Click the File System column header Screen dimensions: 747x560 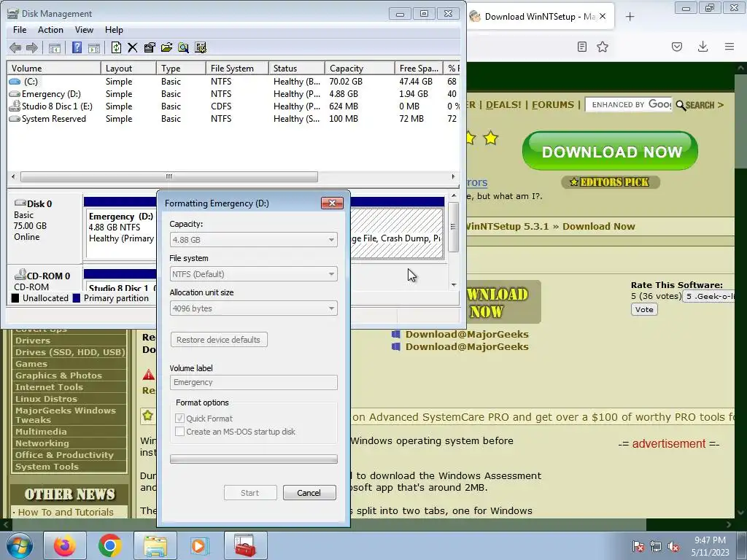point(237,68)
